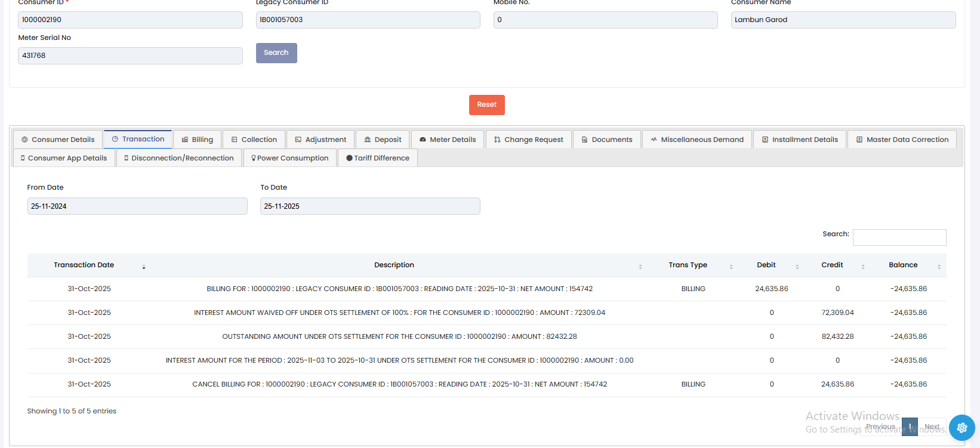Click 'Showing 1 to 5 of 5 entries'
Image resolution: width=980 pixels, height=448 pixels.
(x=72, y=411)
